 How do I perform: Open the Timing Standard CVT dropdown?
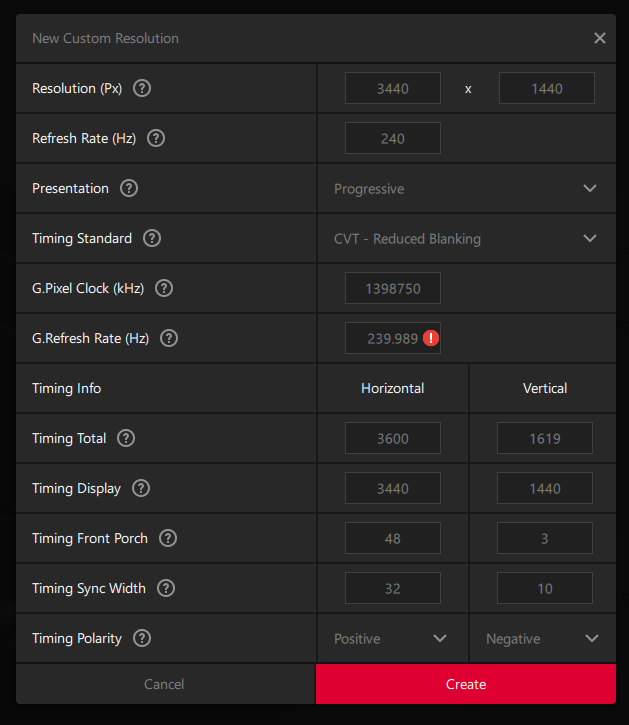466,238
